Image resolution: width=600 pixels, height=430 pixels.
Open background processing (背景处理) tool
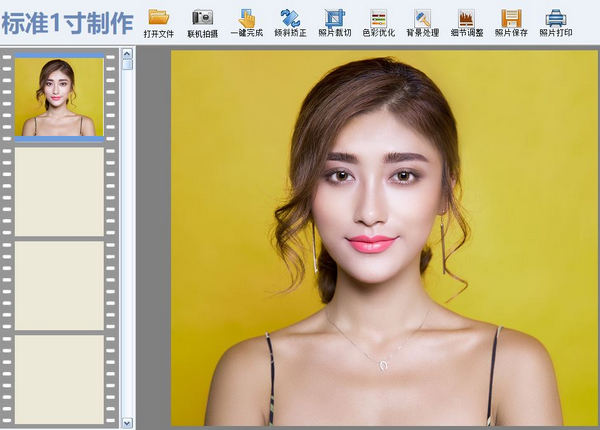[x=422, y=17]
